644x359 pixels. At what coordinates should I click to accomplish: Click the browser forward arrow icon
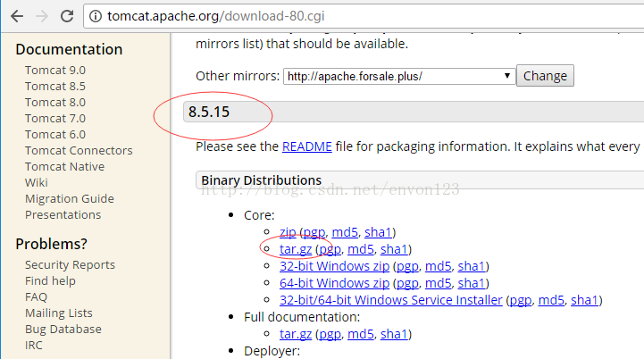coord(41,16)
